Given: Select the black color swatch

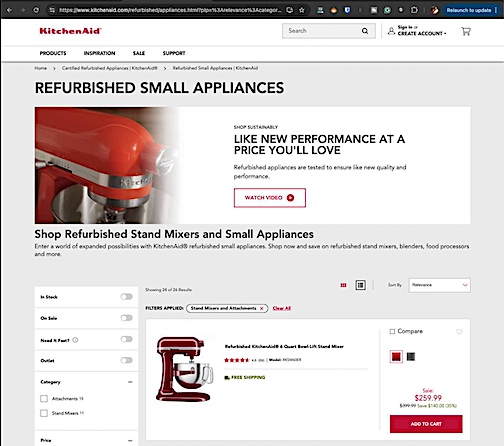Looking at the screenshot, I should (411, 357).
